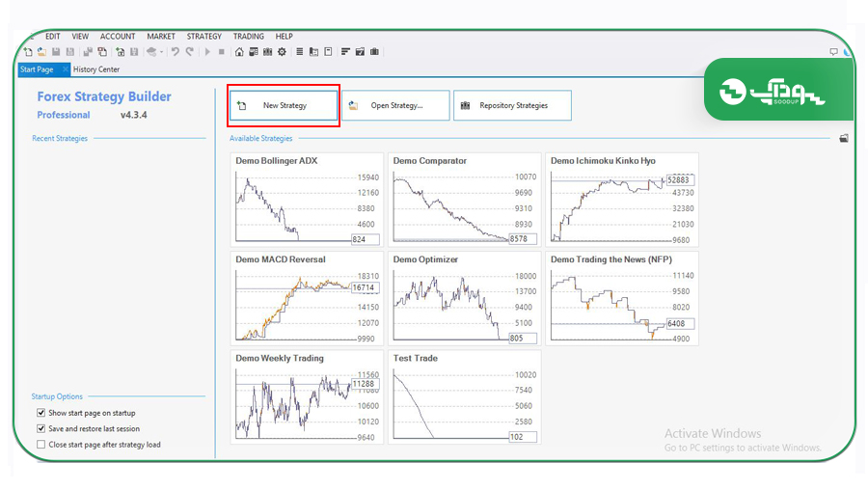Screen dimensions: 868x490
Task: Open Demo Trading the News (NFP) strategy
Action: [622, 298]
